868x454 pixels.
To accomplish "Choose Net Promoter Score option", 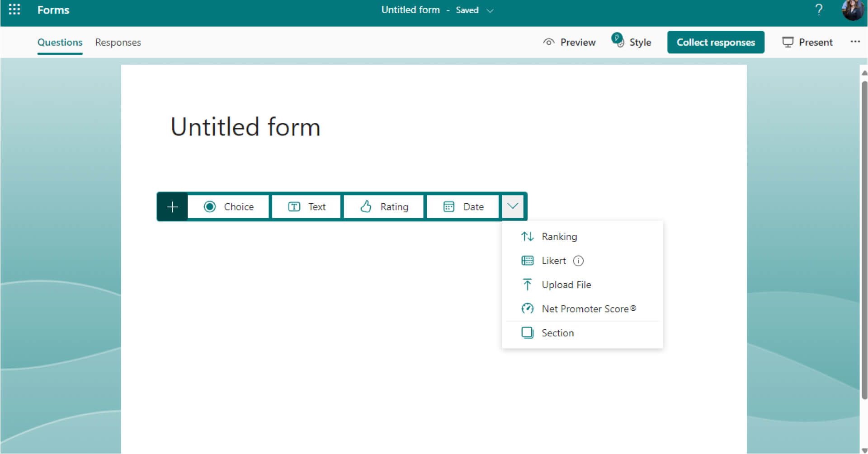I will coord(582,309).
